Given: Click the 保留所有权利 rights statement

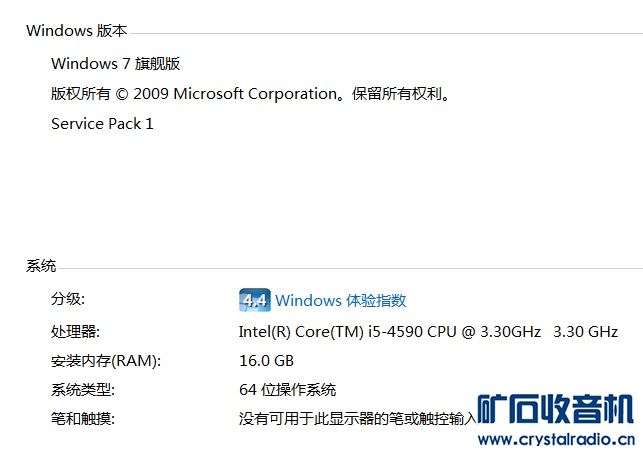Looking at the screenshot, I should [398, 94].
